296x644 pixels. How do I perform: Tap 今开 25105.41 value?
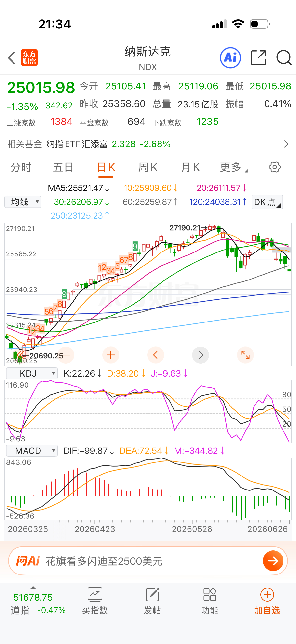coord(113,86)
